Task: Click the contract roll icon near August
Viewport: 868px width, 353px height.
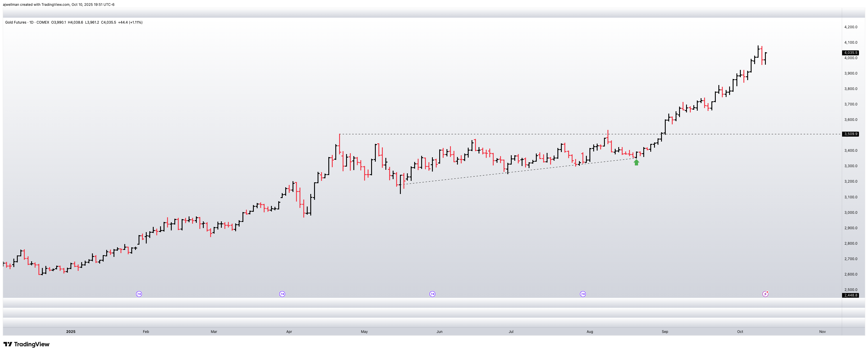Action: click(583, 294)
